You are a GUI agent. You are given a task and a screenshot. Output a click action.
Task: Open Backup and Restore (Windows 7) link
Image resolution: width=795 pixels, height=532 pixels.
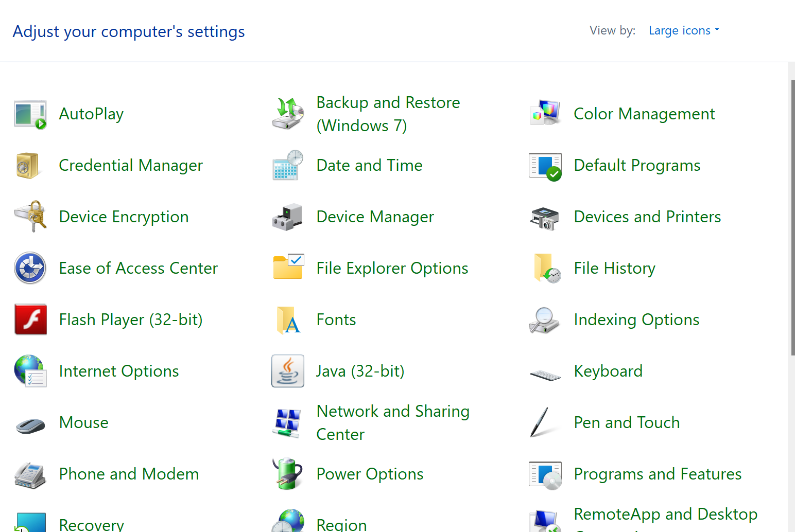tap(388, 114)
